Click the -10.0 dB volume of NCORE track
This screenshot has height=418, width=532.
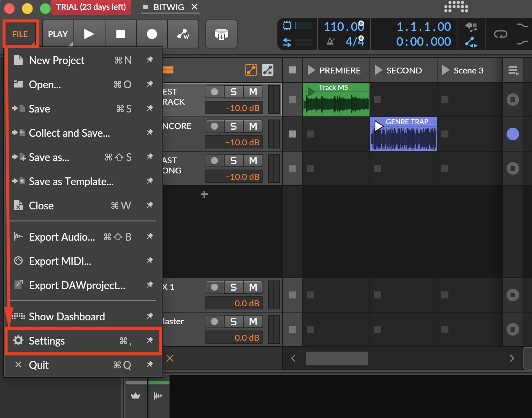point(234,142)
